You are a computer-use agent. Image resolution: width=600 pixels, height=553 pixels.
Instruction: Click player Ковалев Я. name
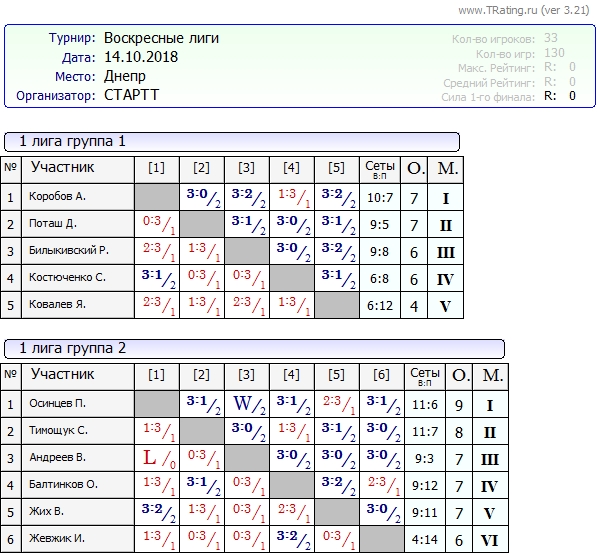point(57,305)
